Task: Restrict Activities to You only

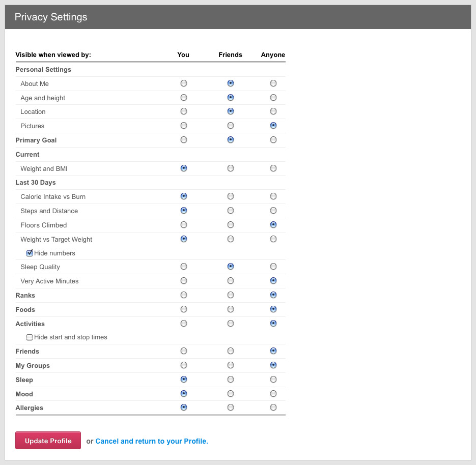Action: pos(184,324)
